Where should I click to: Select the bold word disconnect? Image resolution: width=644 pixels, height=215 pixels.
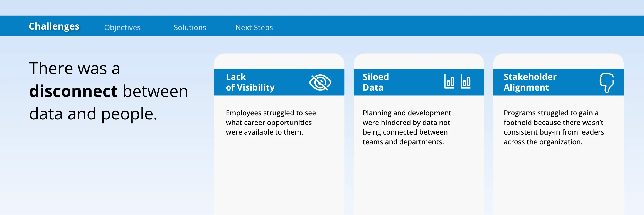(73, 91)
